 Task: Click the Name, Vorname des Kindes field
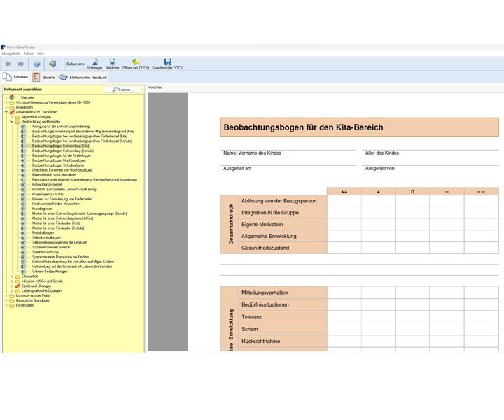click(288, 153)
